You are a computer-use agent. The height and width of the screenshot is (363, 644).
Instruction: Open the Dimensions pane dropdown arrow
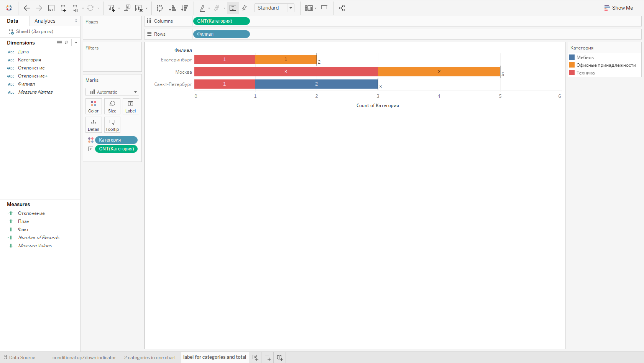(x=76, y=43)
